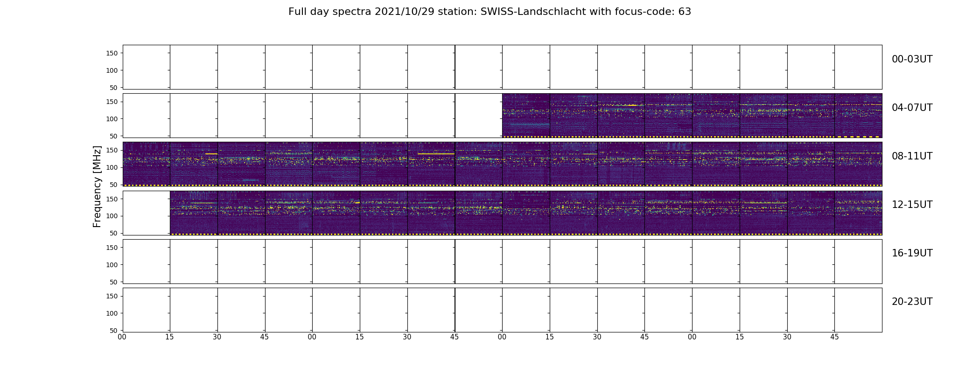This screenshot has height=373, width=980.
Task: Click the 150 tick of the 16-19UT row
Action: click(x=112, y=248)
